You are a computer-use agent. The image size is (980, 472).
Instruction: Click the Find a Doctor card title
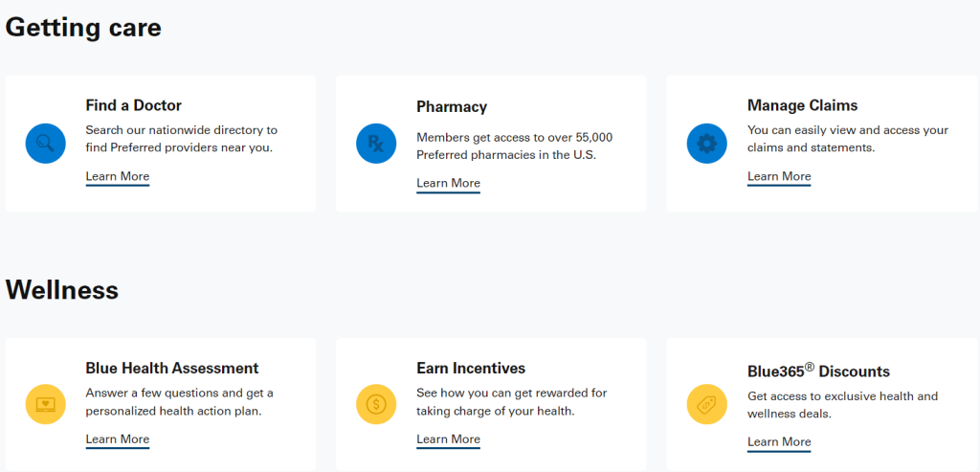click(134, 105)
